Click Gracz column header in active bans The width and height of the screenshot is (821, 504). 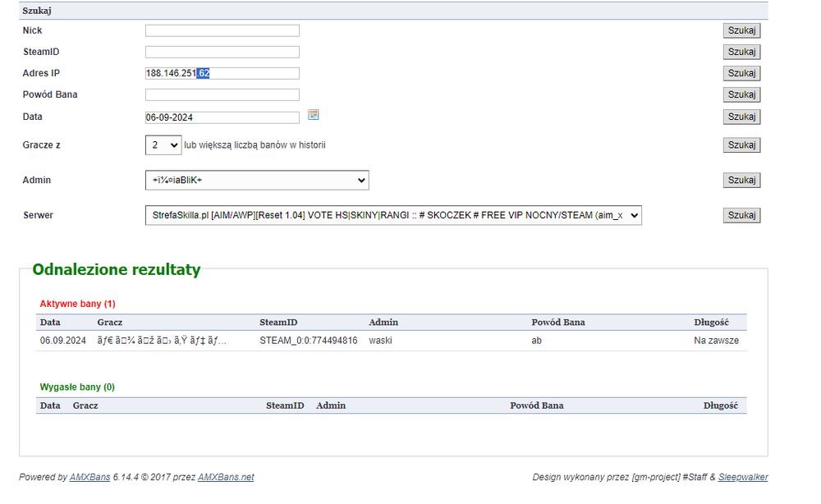[110, 323]
